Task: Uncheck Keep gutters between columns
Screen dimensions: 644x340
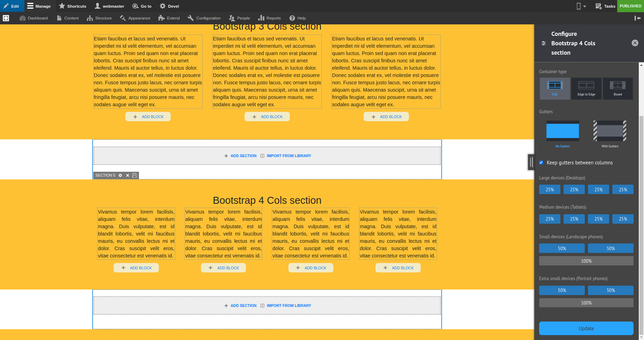Action: click(541, 162)
